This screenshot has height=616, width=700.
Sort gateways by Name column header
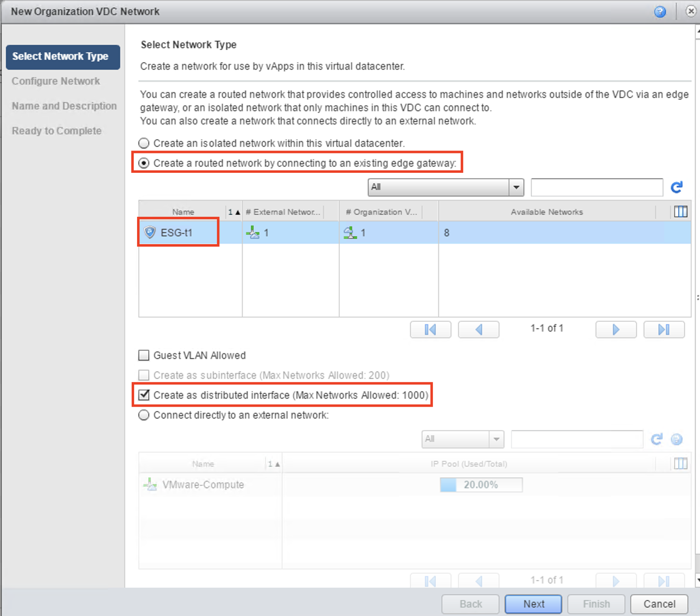183,212
